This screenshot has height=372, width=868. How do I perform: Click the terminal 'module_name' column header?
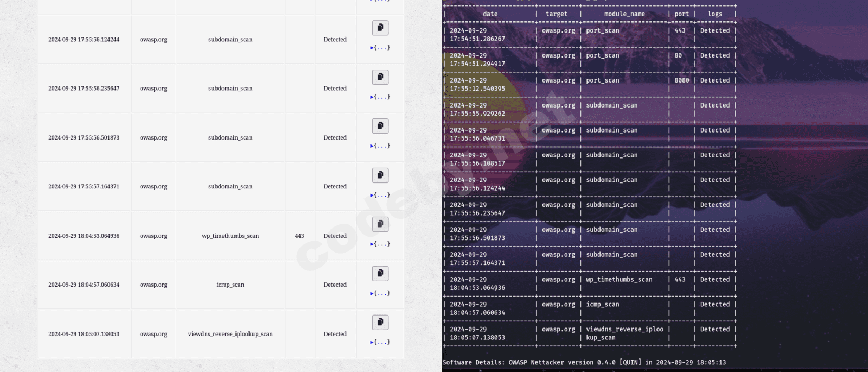tap(624, 14)
